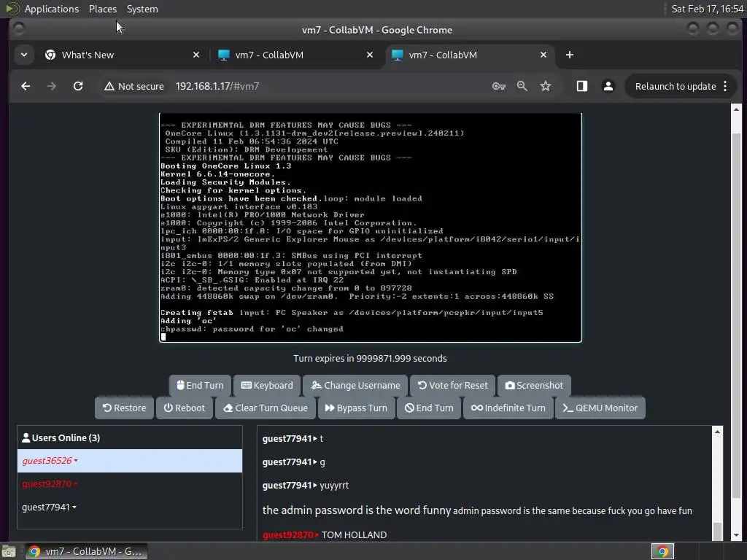This screenshot has height=560, width=747.
Task: Click the vm7 - CollabVM taskbar item
Action: click(86, 551)
